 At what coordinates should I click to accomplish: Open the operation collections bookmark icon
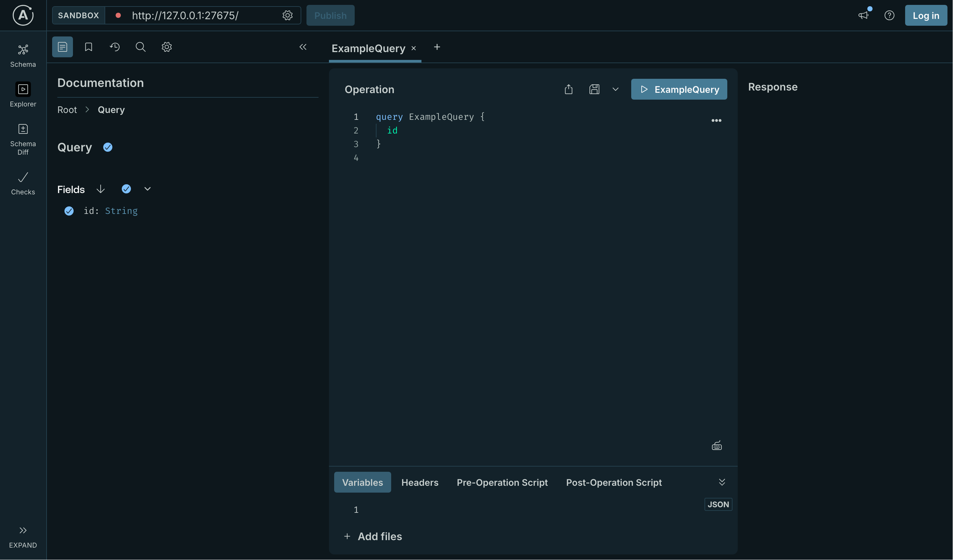coord(89,47)
